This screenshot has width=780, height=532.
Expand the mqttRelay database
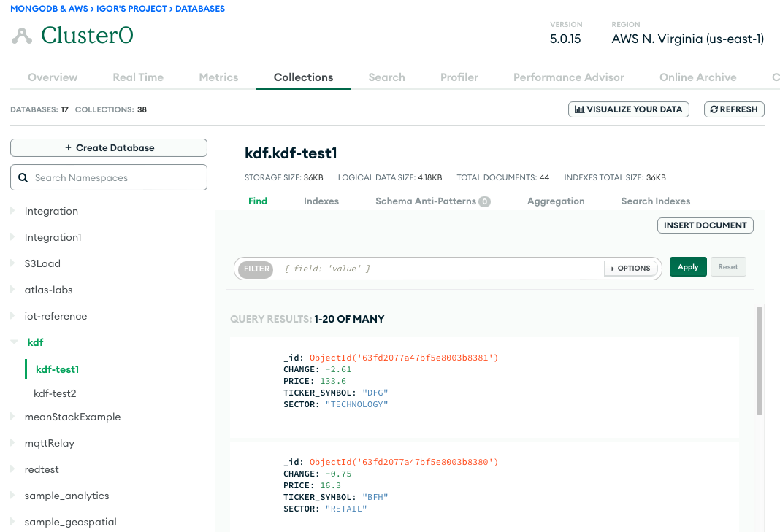pyautogui.click(x=13, y=443)
